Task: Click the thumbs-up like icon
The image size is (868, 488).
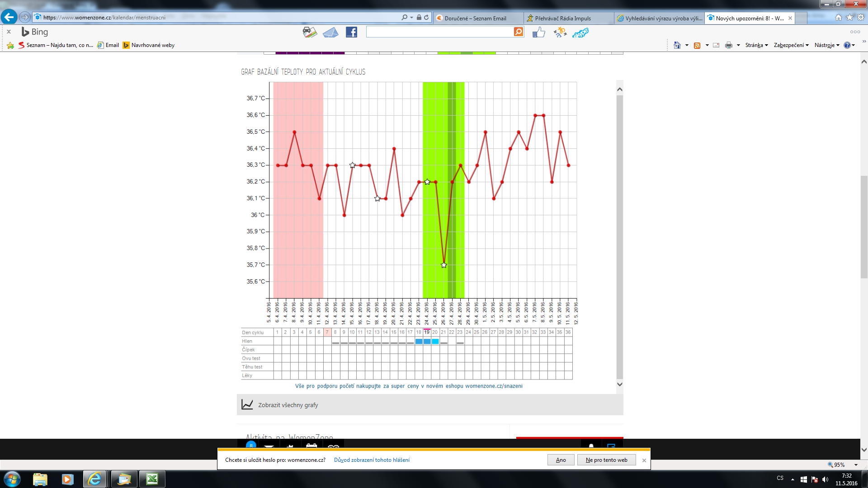Action: pos(538,32)
